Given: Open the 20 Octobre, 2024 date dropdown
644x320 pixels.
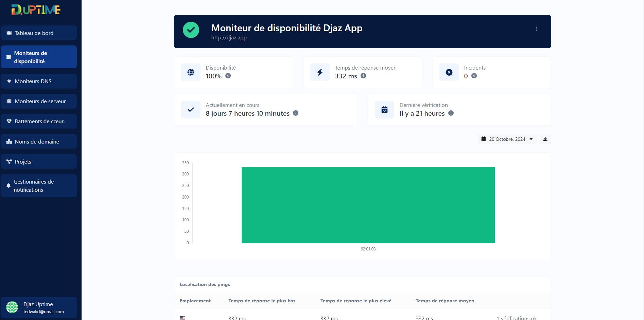Looking at the screenshot, I should [x=507, y=139].
